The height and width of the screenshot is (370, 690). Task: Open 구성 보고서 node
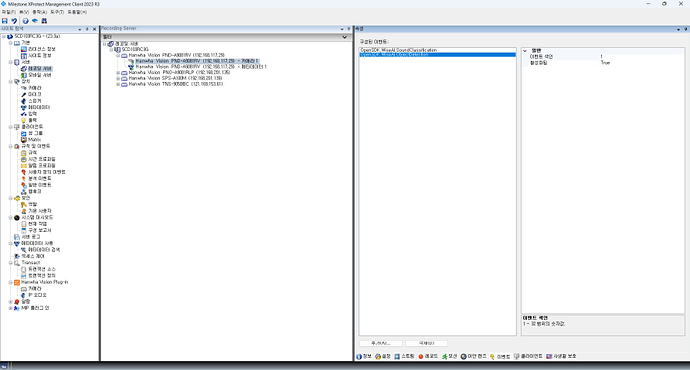[40, 231]
